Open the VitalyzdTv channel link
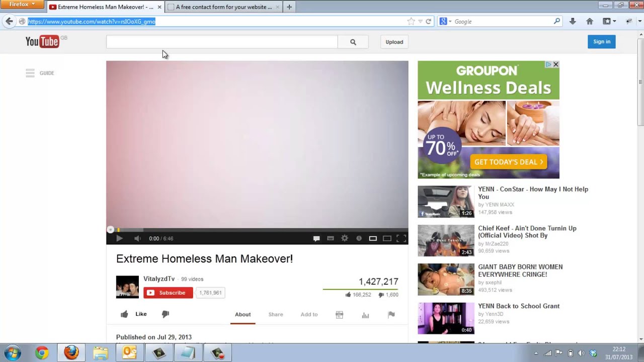 [159, 279]
